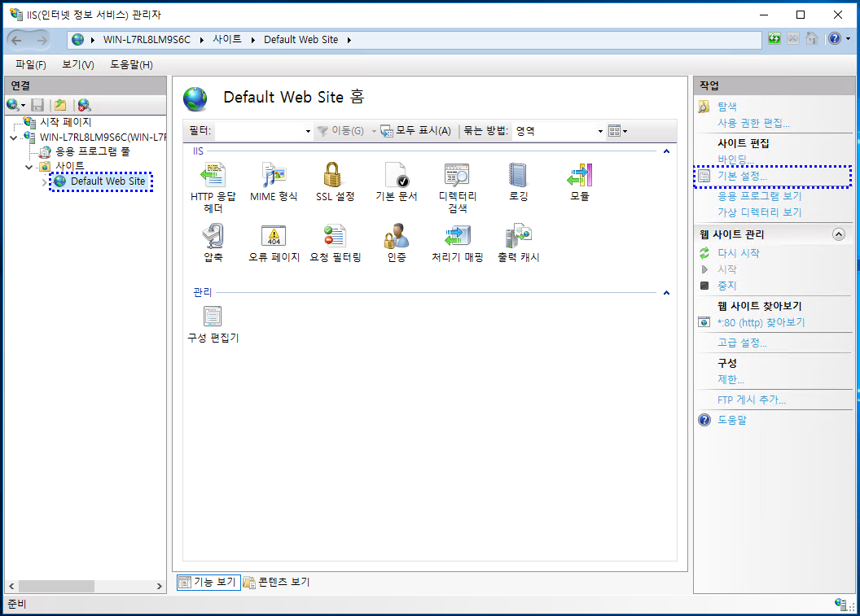Click the help question mark icon in address bar
Screen dimensions: 860x616
(834, 38)
